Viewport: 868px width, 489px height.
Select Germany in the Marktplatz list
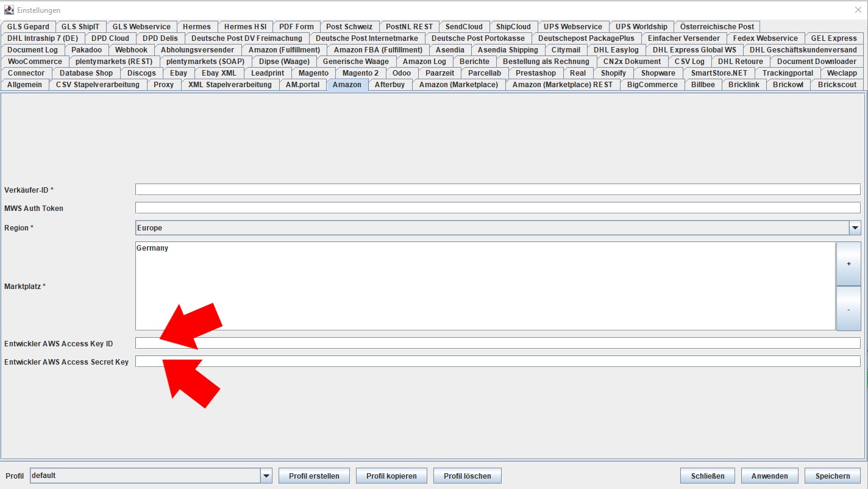coord(152,248)
